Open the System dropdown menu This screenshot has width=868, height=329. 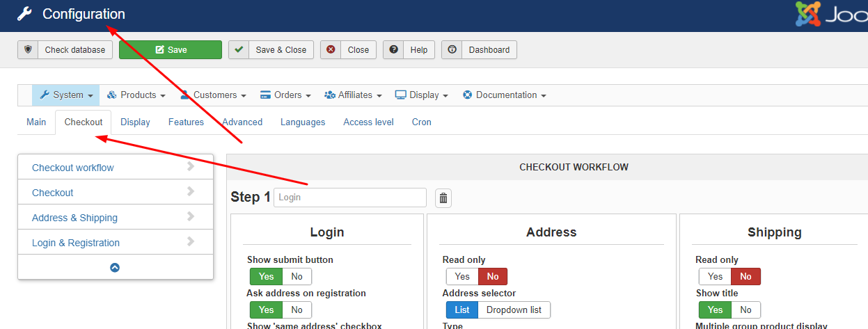[66, 95]
